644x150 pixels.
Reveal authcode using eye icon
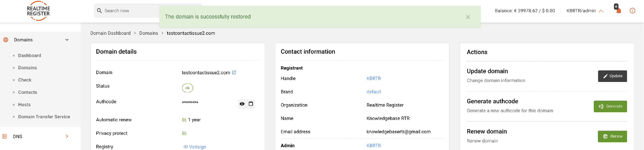[242, 104]
